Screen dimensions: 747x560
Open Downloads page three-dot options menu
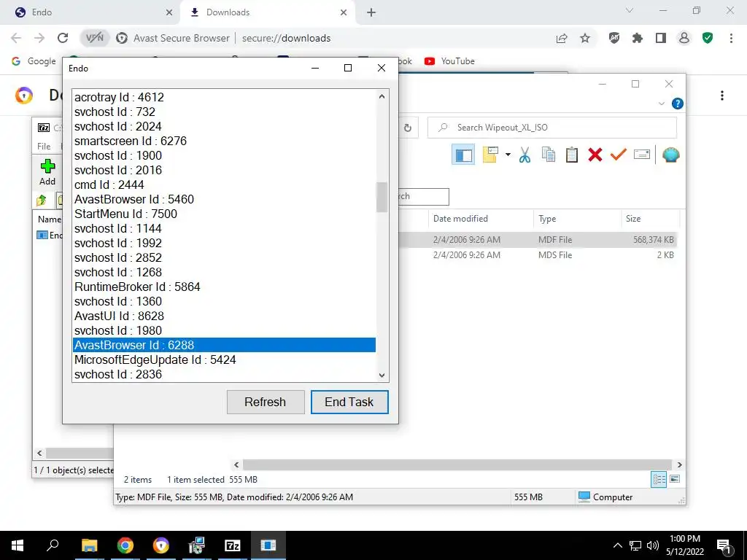(x=722, y=96)
